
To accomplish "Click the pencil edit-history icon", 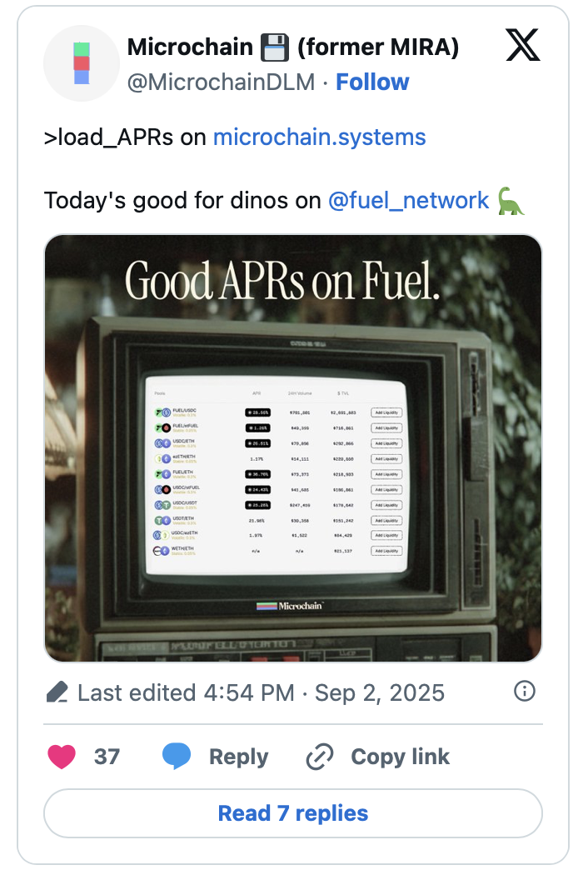I will pos(57,692).
